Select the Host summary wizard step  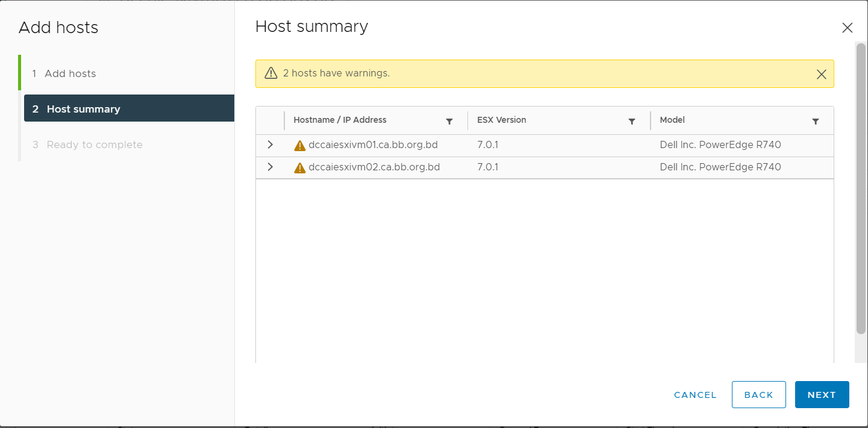click(83, 109)
